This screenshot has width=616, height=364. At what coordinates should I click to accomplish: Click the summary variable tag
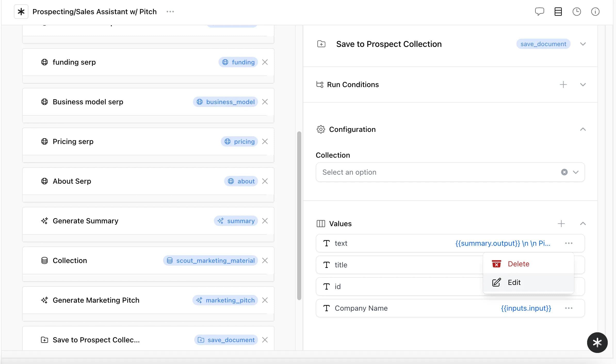[236, 221]
